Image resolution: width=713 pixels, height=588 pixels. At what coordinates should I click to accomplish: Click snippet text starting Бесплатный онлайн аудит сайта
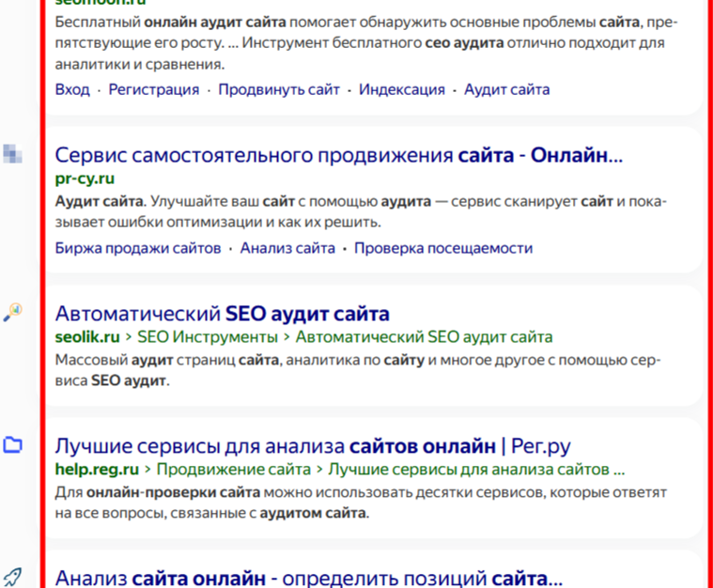[x=366, y=43]
